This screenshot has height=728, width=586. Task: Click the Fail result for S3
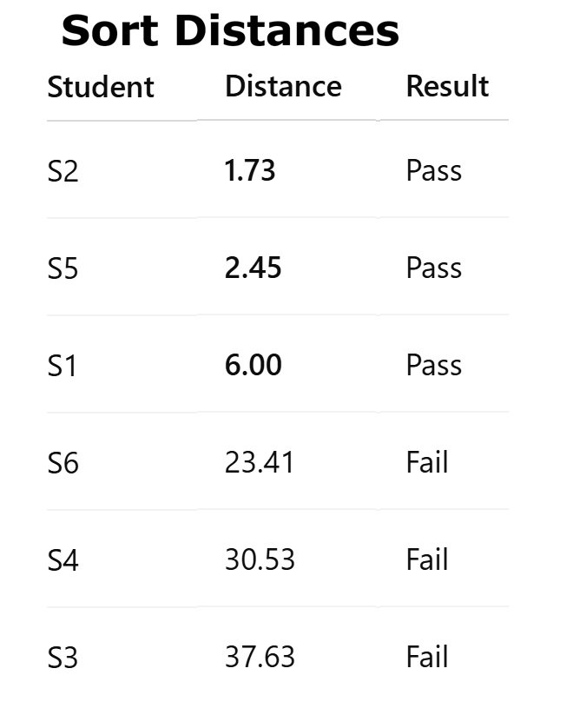pos(426,658)
